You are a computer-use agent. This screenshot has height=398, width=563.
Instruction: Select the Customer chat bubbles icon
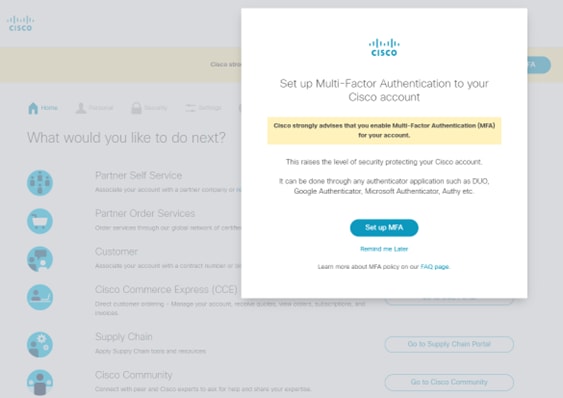tap(40, 259)
